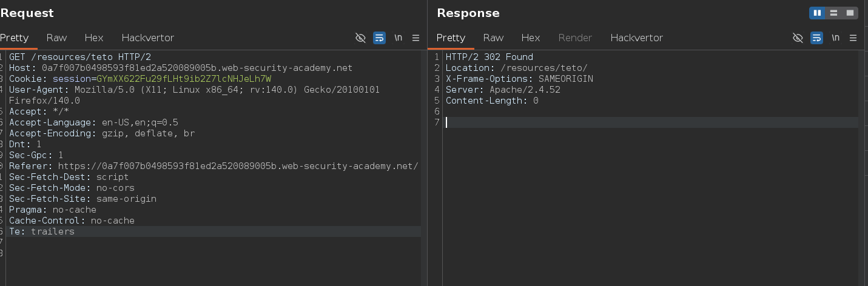Click Sec-Fetch-Site: same-origin header
The width and height of the screenshot is (868, 286).
click(82, 199)
